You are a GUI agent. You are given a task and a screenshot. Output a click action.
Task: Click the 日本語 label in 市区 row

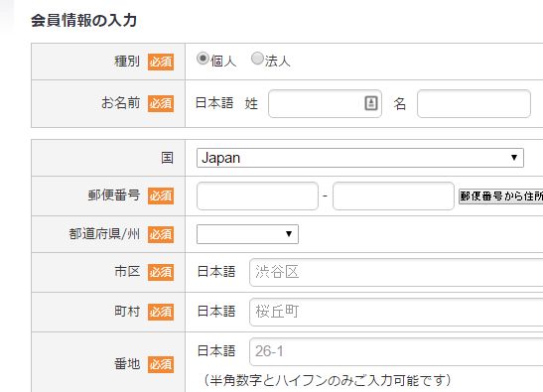coord(216,272)
